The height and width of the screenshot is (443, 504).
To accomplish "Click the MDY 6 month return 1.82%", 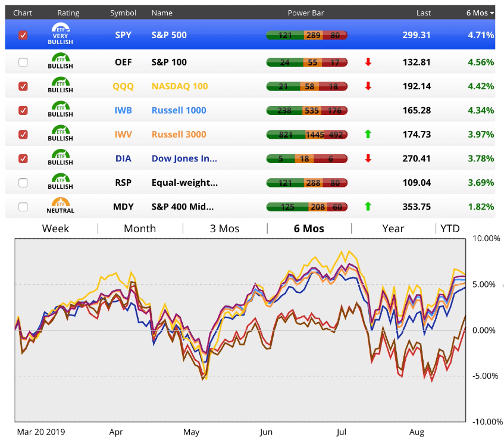I will pos(481,207).
